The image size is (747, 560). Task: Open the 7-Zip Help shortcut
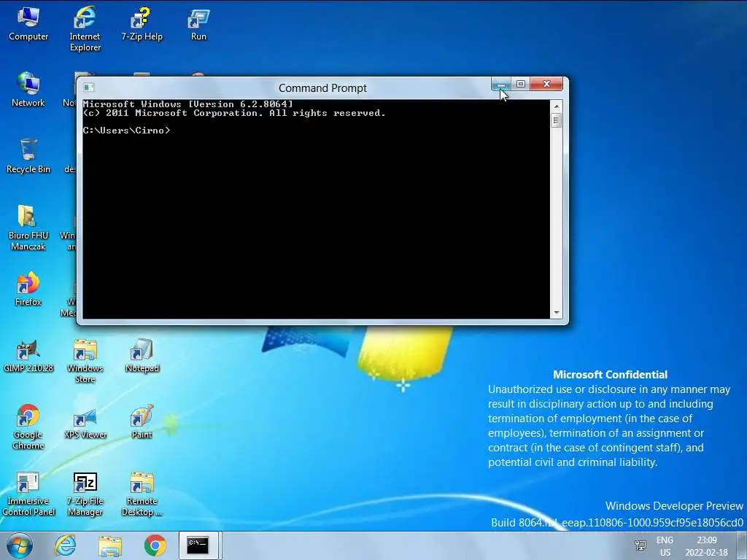point(142,24)
